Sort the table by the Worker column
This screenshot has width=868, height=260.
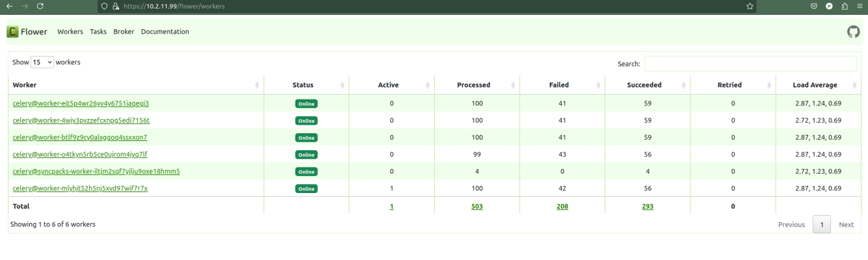point(135,85)
